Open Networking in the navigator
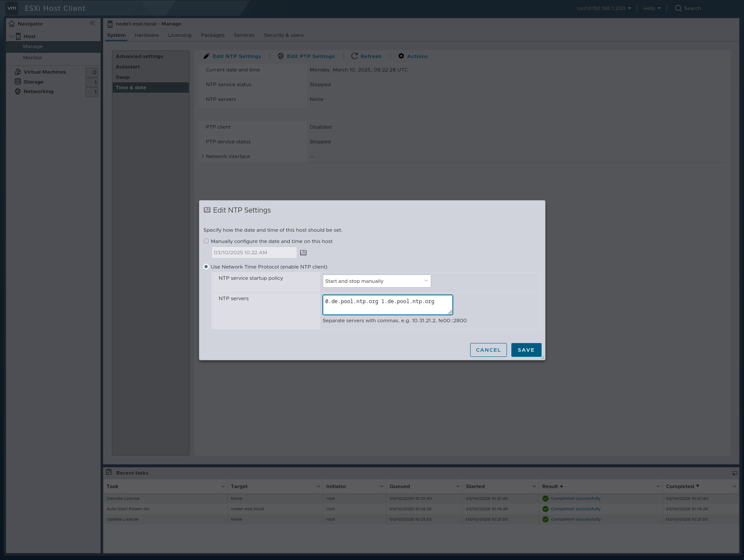The image size is (744, 560). coord(38,91)
